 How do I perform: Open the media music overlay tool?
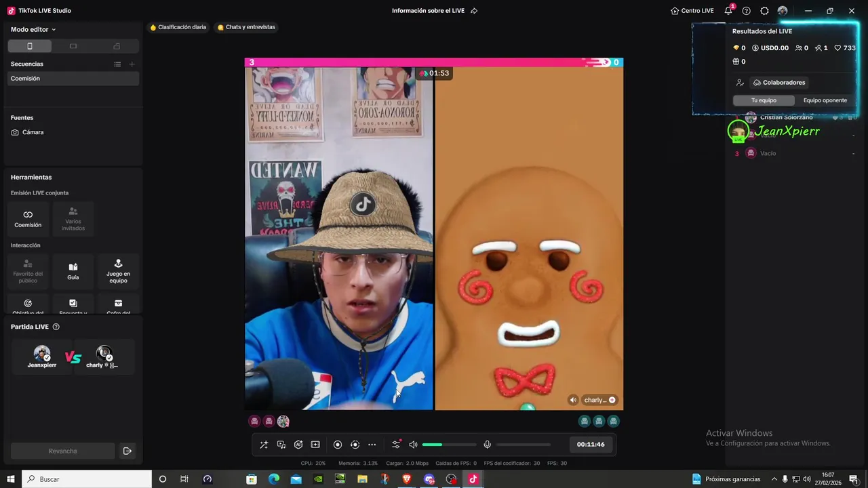[x=281, y=445]
